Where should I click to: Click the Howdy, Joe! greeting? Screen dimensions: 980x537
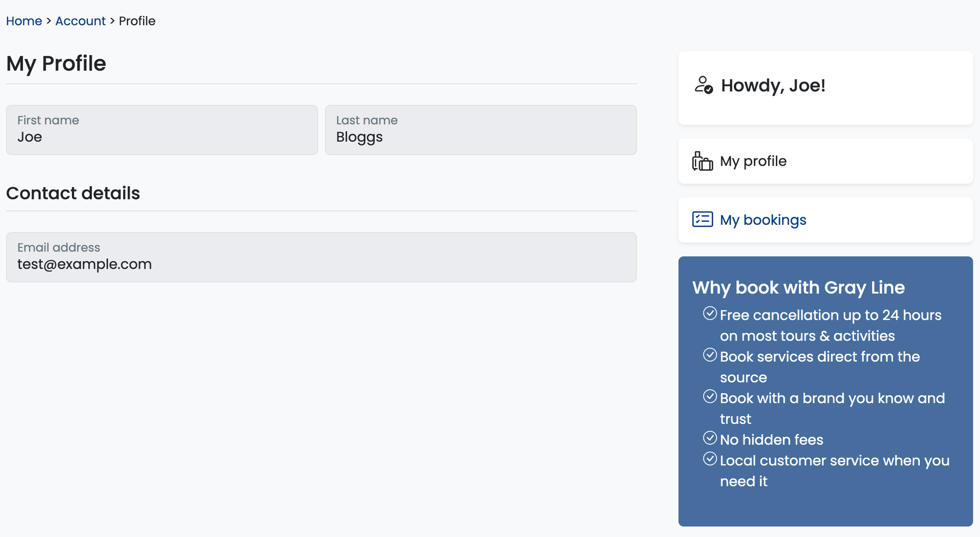(x=773, y=86)
